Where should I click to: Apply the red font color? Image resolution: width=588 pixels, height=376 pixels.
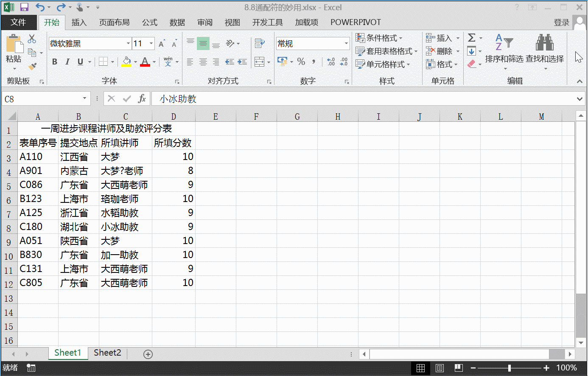pyautogui.click(x=145, y=62)
